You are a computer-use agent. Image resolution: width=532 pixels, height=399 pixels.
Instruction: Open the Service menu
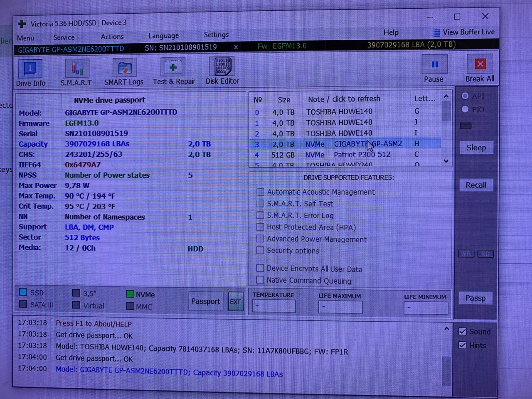pyautogui.click(x=64, y=37)
